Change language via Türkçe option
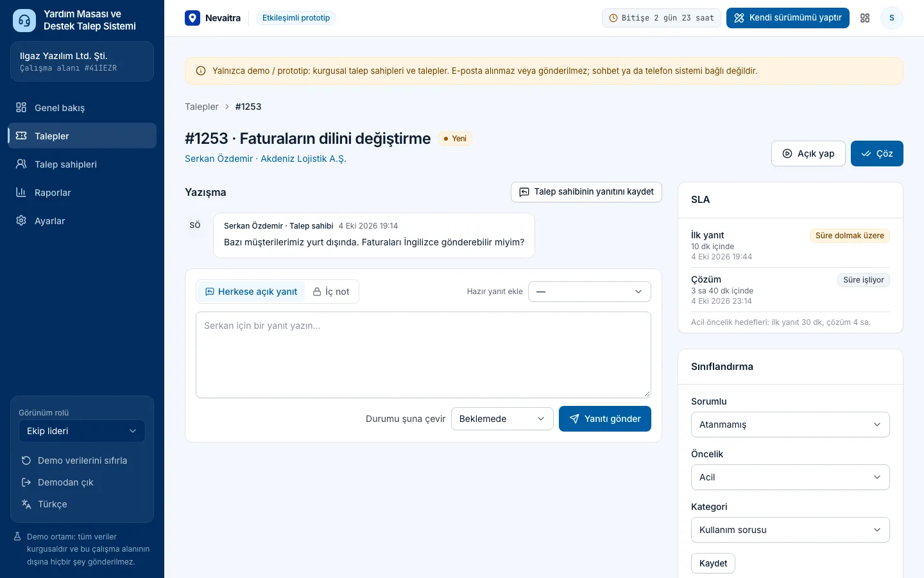The image size is (924, 578). click(82, 504)
